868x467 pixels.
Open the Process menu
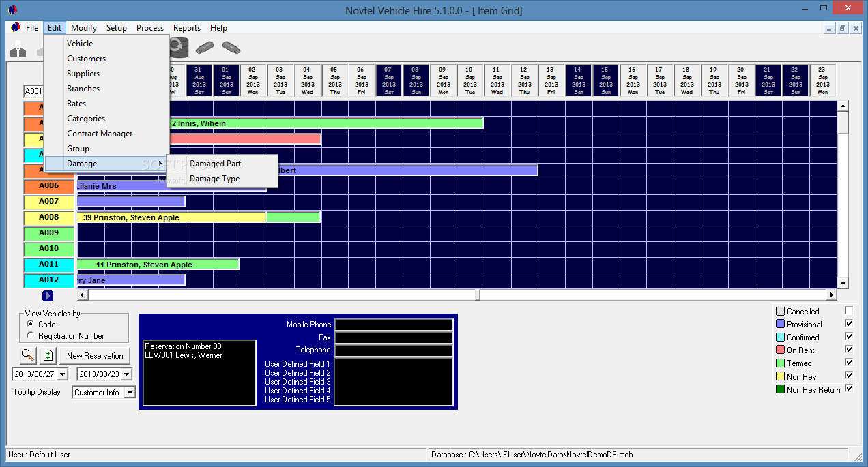click(150, 28)
